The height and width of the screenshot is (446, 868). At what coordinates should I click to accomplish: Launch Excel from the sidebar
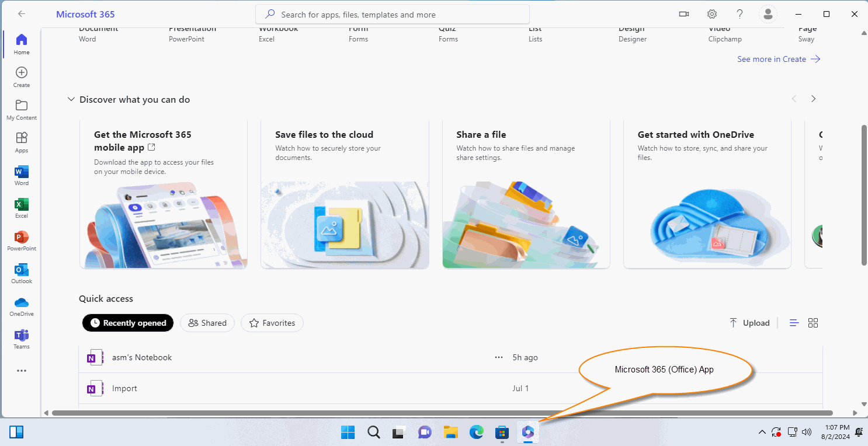coord(22,208)
